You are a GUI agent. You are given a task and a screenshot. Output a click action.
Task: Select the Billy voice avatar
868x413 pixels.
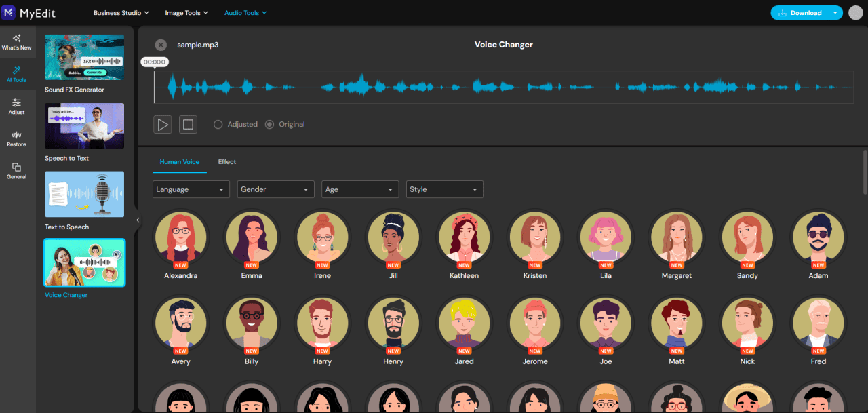click(x=252, y=323)
